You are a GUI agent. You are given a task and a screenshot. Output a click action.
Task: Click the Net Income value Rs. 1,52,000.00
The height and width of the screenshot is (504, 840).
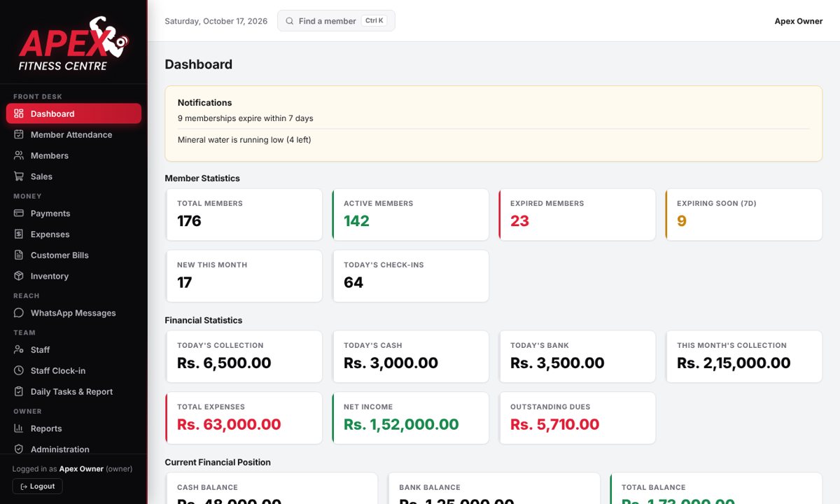pos(401,425)
